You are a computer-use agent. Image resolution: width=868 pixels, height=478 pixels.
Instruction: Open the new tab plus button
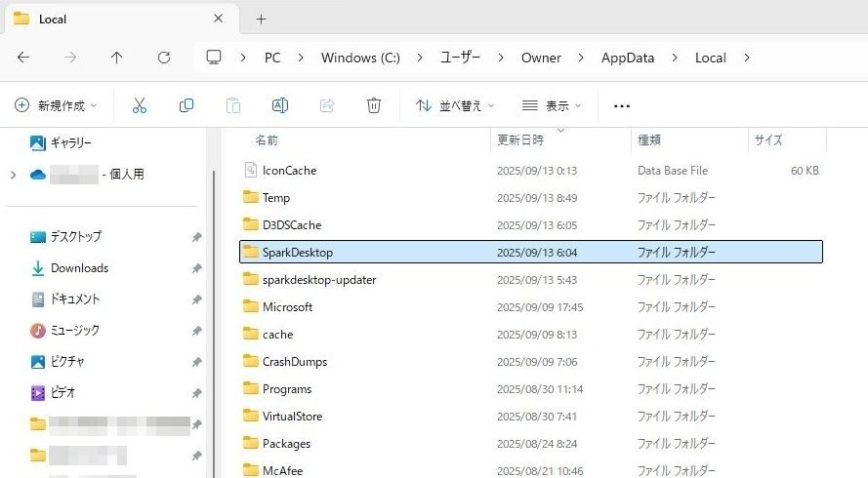pyautogui.click(x=262, y=19)
